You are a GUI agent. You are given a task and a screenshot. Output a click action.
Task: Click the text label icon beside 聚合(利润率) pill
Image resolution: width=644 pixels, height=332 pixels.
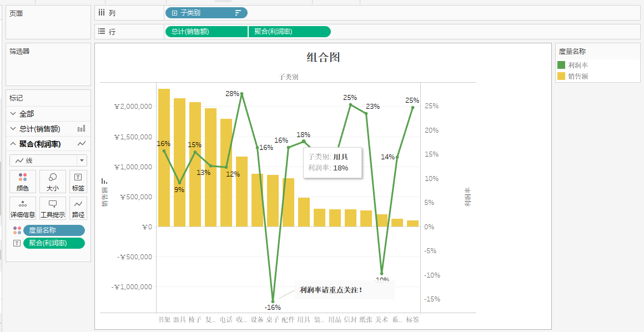[17, 243]
